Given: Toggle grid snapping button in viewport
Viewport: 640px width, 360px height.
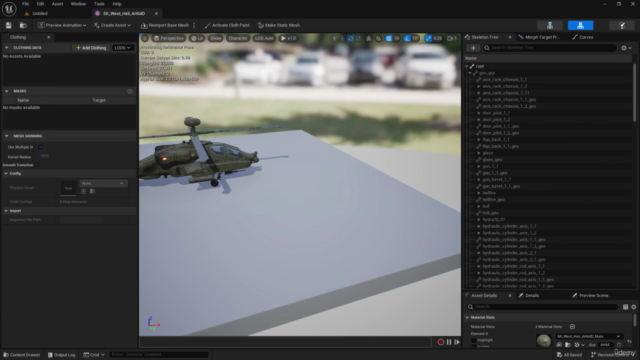Looking at the screenshot, I should click(389, 38).
